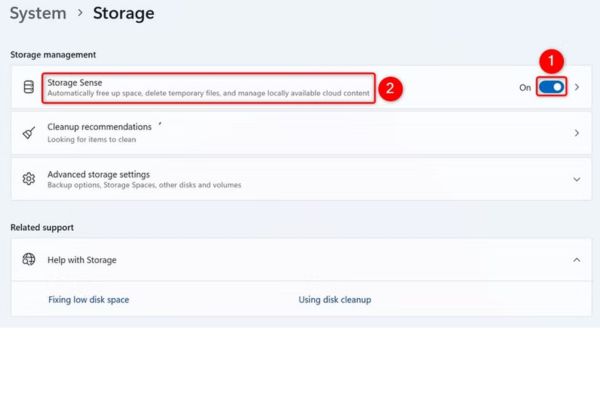Collapse the Help with Storage section

[x=577, y=260]
